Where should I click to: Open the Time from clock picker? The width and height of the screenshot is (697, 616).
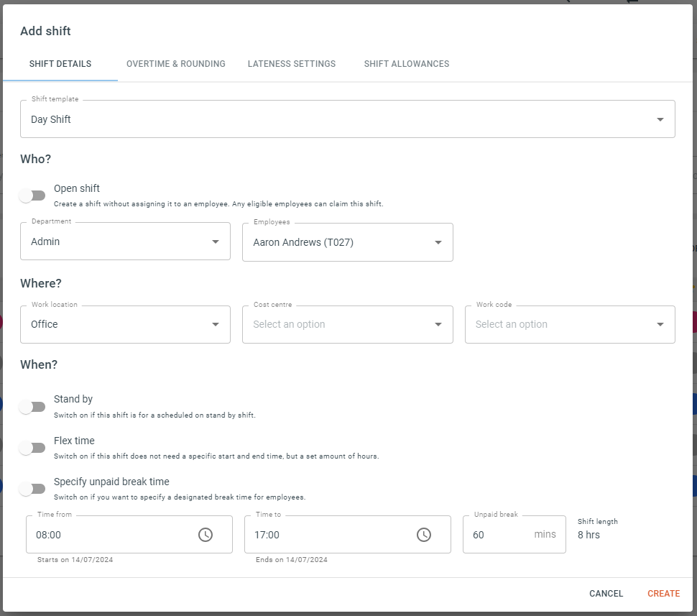(206, 535)
